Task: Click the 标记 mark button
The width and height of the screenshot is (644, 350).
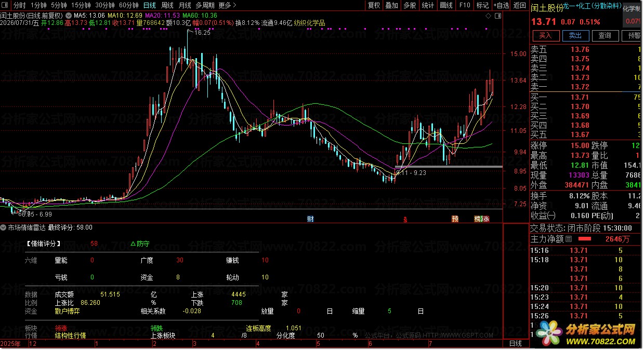Action: 482,5
